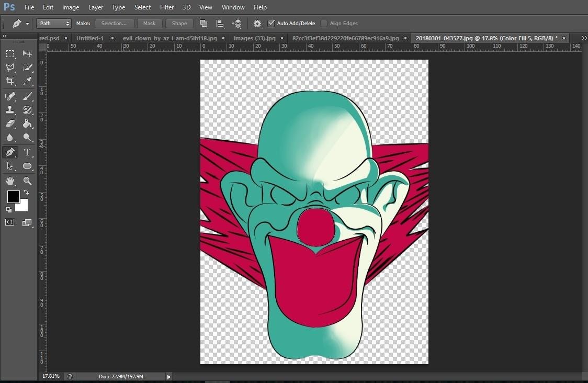Click the black foreground color swatch
This screenshot has width=588, height=383.
click(13, 197)
